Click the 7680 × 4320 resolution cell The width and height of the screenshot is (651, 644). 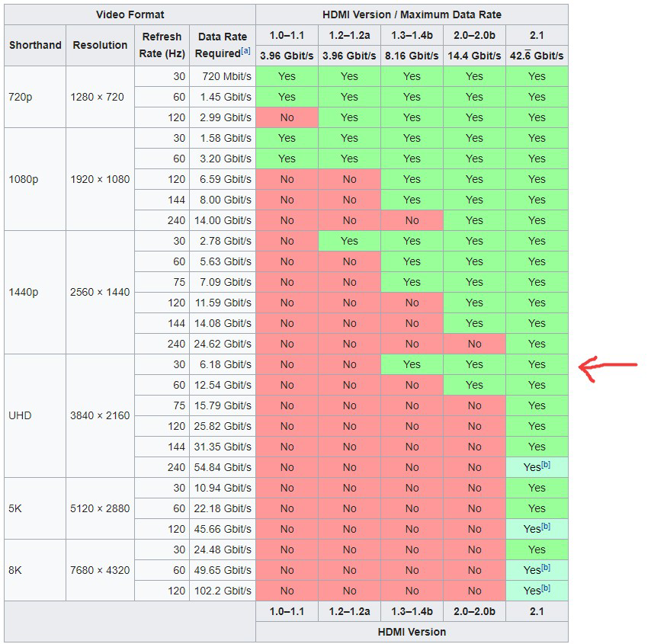tap(100, 570)
